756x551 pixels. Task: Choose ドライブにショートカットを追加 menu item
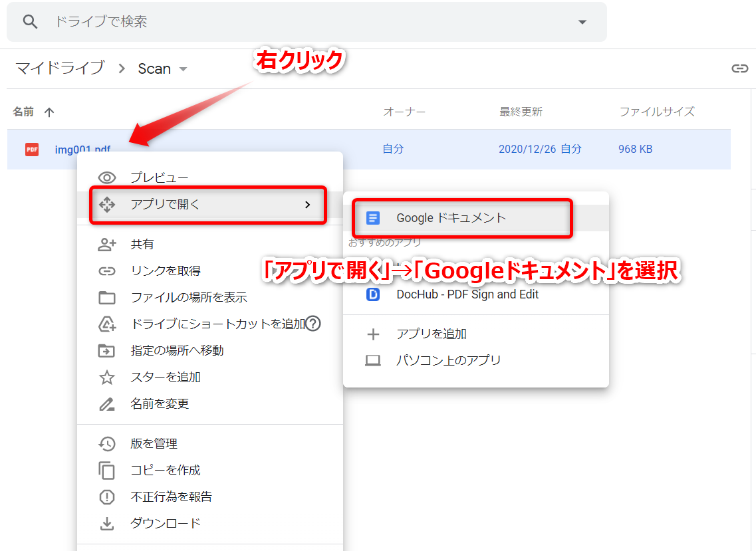point(210,324)
